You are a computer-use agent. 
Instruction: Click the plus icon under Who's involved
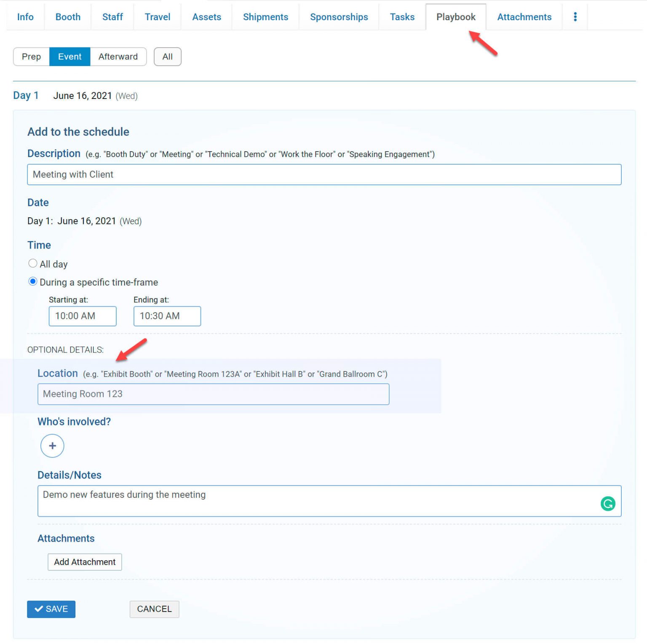52,446
